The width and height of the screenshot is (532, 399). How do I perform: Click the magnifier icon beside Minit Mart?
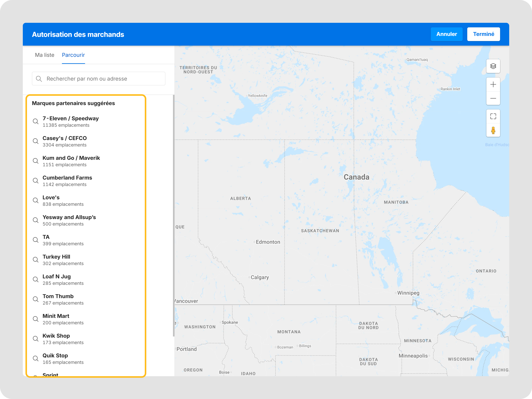coord(36,319)
